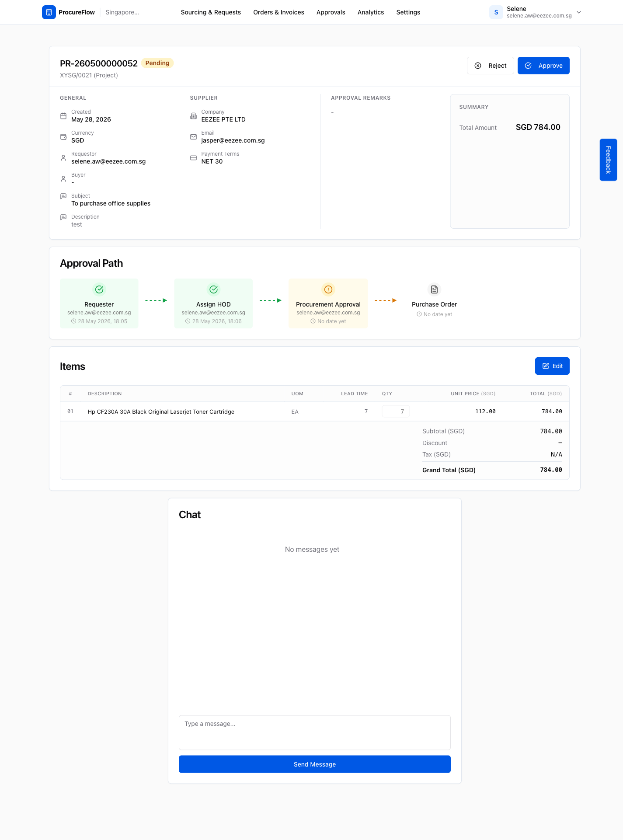Image resolution: width=623 pixels, height=840 pixels.
Task: Click the clock icon under Requester step
Action: (73, 321)
